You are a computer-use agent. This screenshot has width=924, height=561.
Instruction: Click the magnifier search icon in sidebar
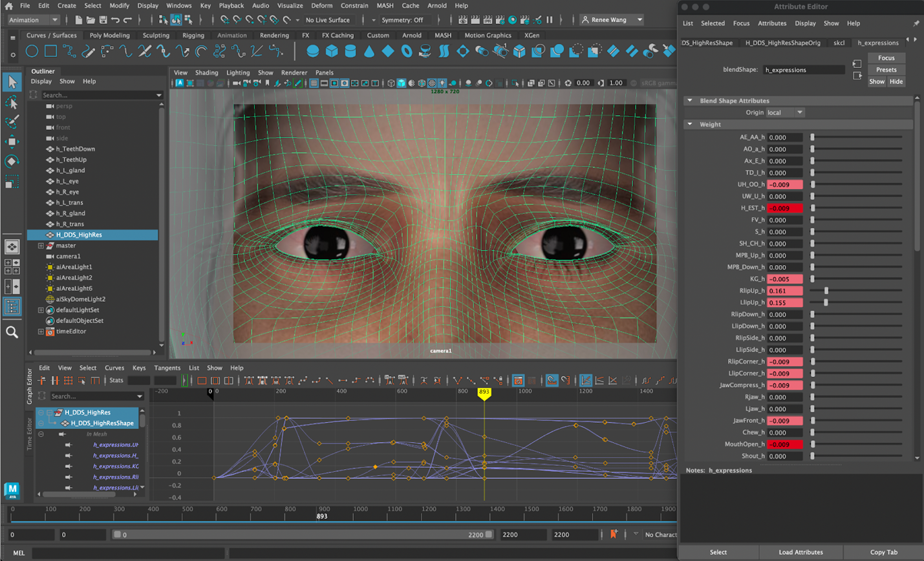(12, 332)
